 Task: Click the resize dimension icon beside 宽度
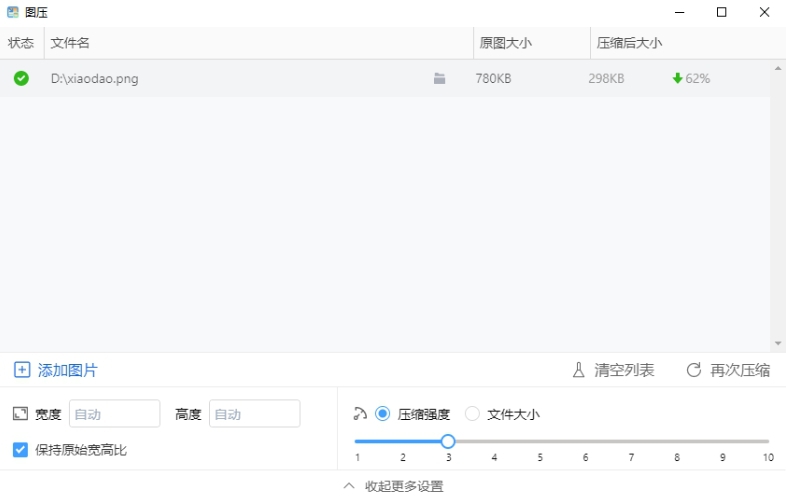click(20, 414)
